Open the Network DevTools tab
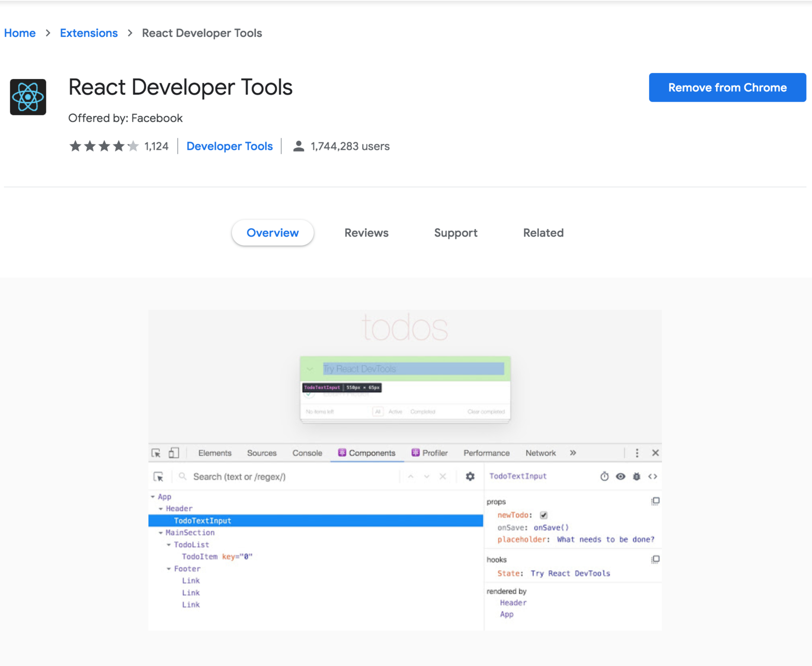 point(541,453)
